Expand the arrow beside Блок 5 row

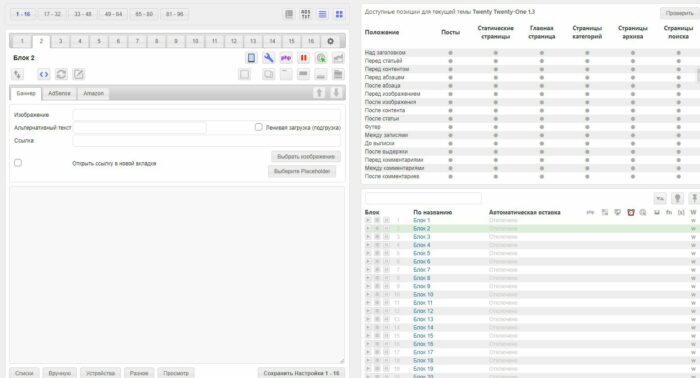click(x=368, y=253)
